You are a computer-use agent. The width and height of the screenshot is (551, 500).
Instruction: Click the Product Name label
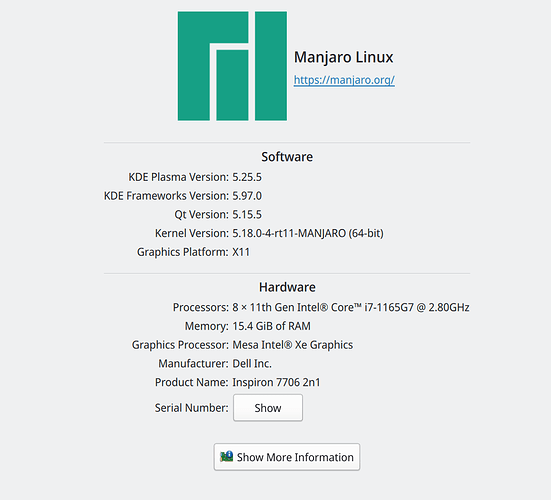coord(192,382)
